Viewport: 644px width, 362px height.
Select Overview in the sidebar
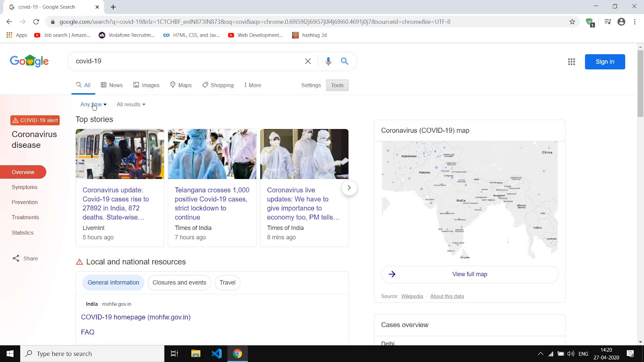23,172
